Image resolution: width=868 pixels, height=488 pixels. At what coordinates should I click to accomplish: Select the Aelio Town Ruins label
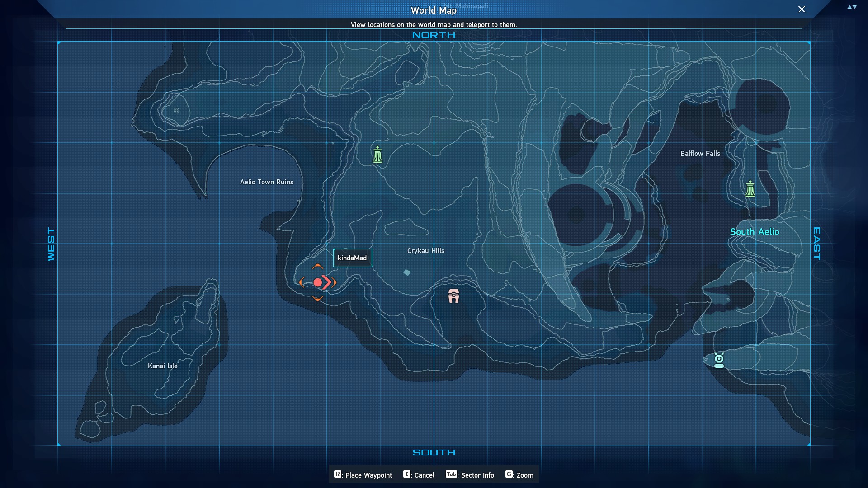pyautogui.click(x=267, y=182)
